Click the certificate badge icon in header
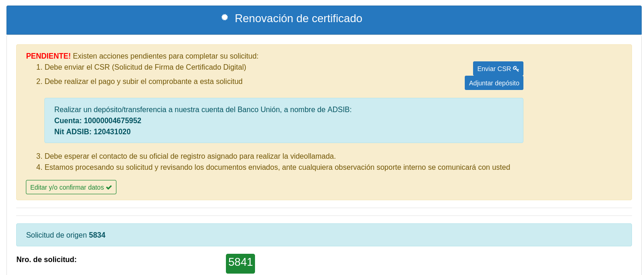 tap(225, 18)
